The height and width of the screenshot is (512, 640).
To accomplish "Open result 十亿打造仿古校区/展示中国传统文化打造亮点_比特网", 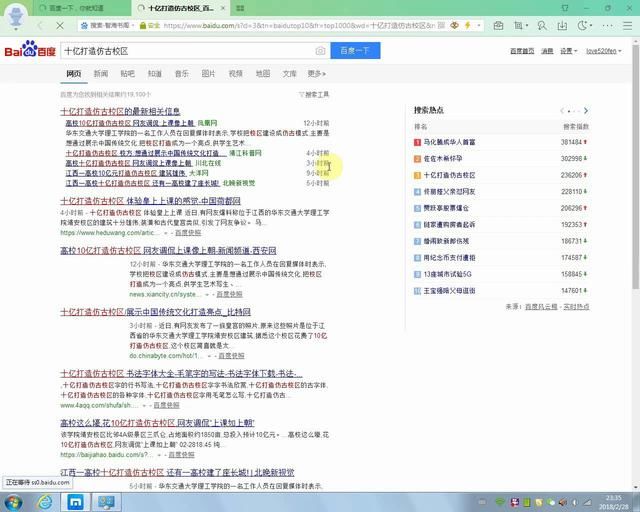I will [156, 312].
